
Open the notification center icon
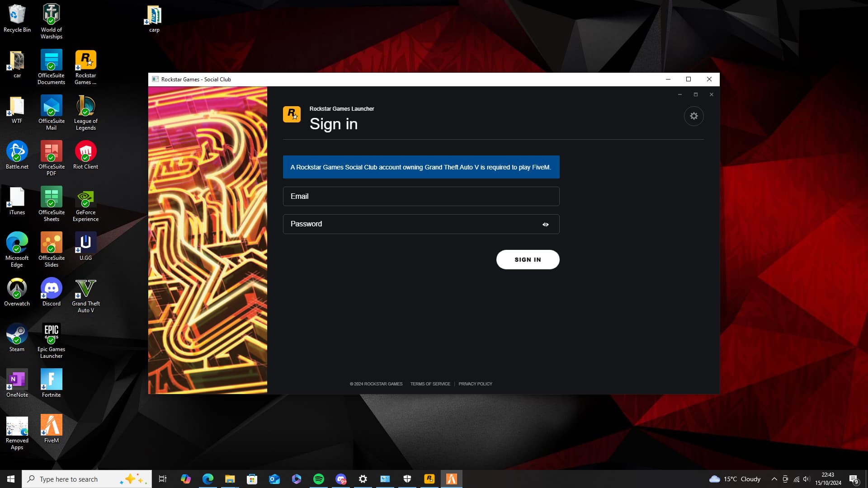(854, 479)
